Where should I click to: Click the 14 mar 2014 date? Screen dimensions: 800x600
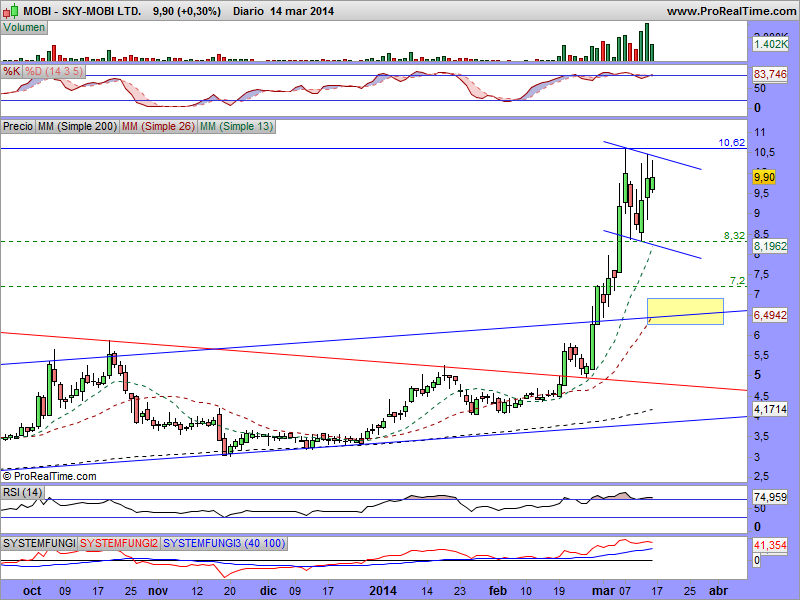pos(302,11)
